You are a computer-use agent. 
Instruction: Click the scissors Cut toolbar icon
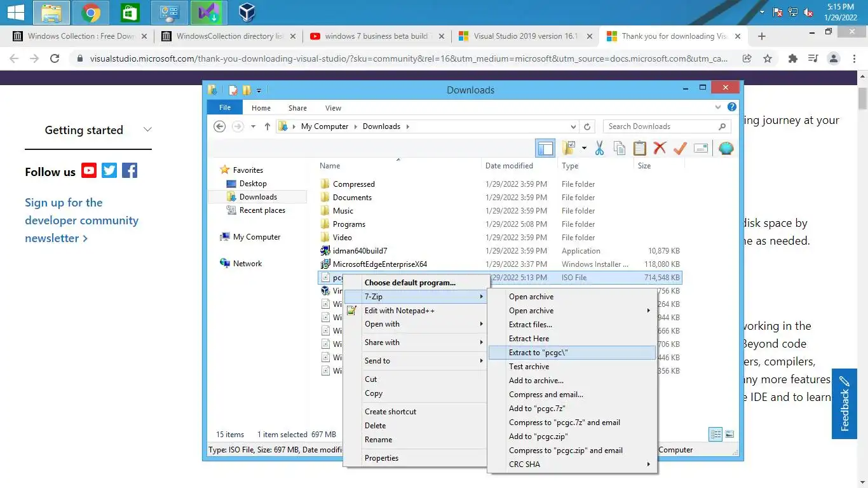(x=599, y=148)
